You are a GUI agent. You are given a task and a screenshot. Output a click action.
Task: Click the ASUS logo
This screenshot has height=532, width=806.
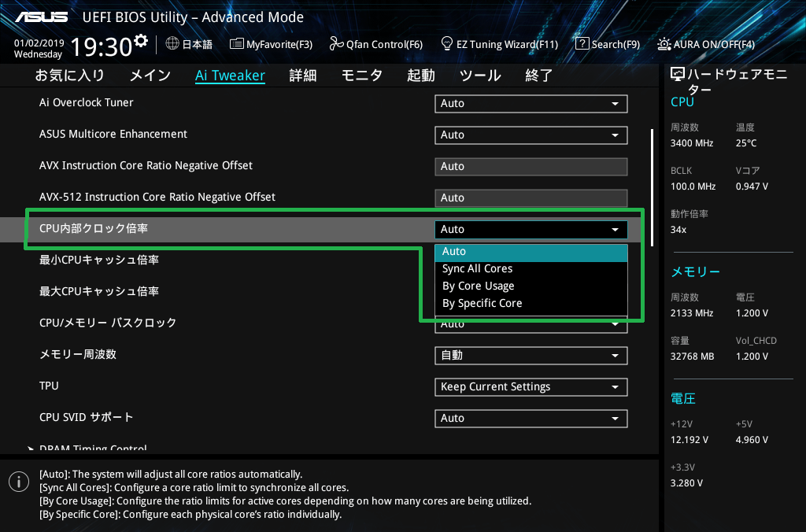click(x=41, y=17)
